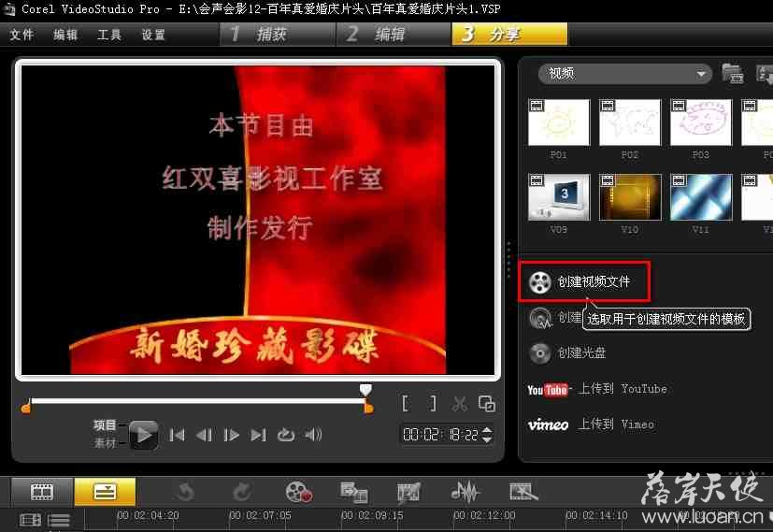
Task: Switch to storyboard view
Action: [x=42, y=491]
